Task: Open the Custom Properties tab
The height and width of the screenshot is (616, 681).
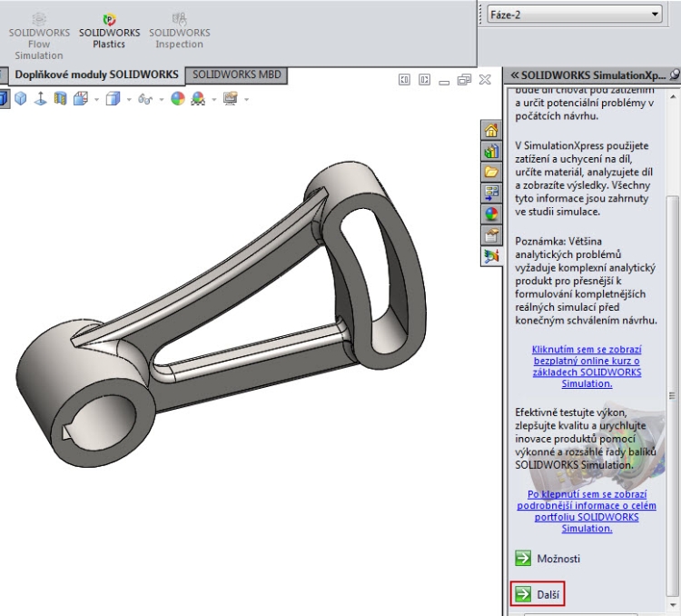Action: [x=491, y=235]
